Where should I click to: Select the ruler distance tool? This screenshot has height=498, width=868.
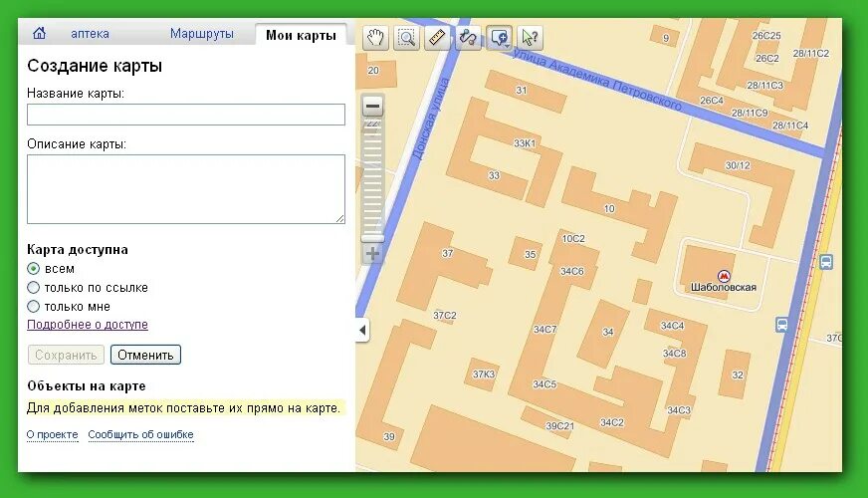437,37
